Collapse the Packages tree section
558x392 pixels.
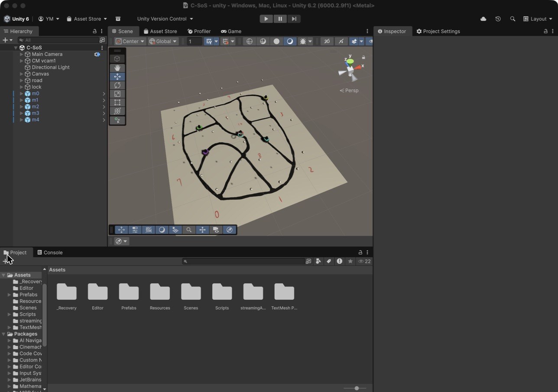4,334
